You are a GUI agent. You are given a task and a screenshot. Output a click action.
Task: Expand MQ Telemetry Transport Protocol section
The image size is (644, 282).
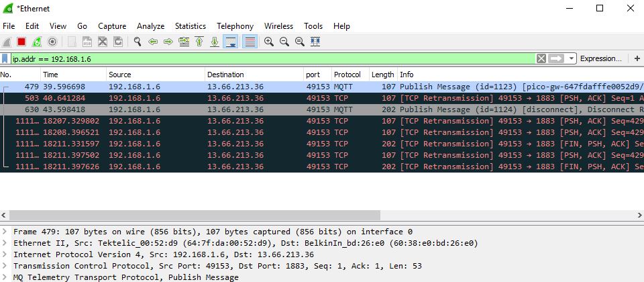tap(4, 277)
